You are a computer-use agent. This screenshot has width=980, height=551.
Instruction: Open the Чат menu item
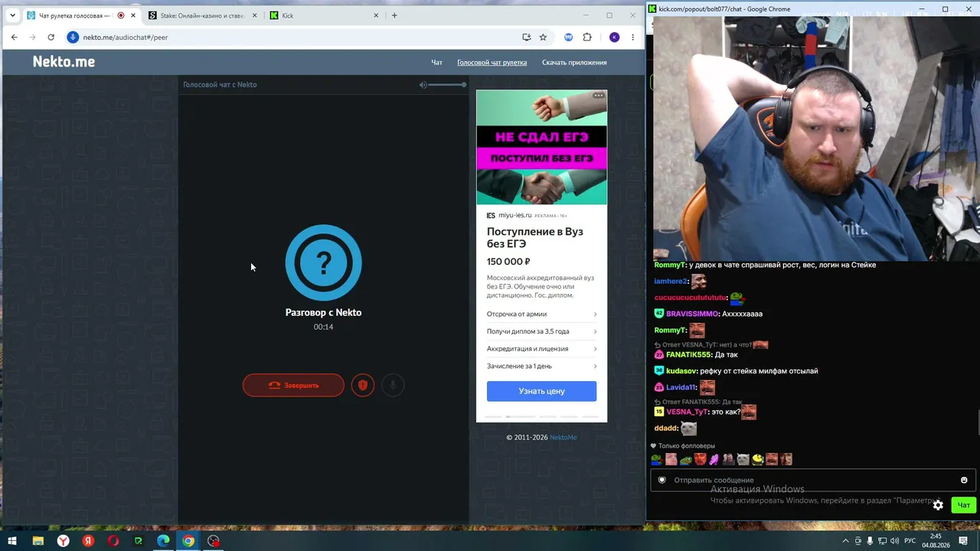click(x=436, y=63)
